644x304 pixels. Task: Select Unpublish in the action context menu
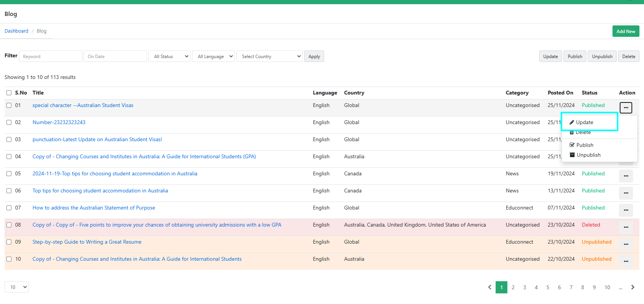click(588, 155)
